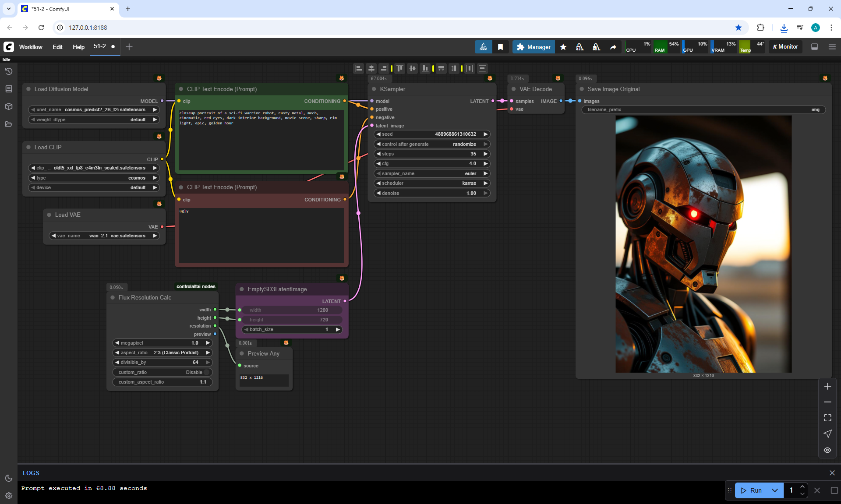Open the Workflow menu
Screen dimensions: 841x504
(31, 47)
